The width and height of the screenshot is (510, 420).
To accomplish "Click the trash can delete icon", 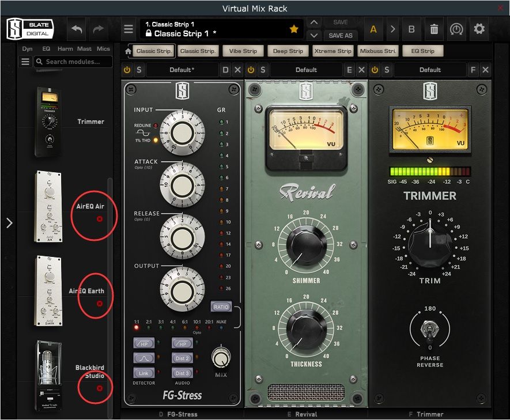I will pyautogui.click(x=434, y=29).
